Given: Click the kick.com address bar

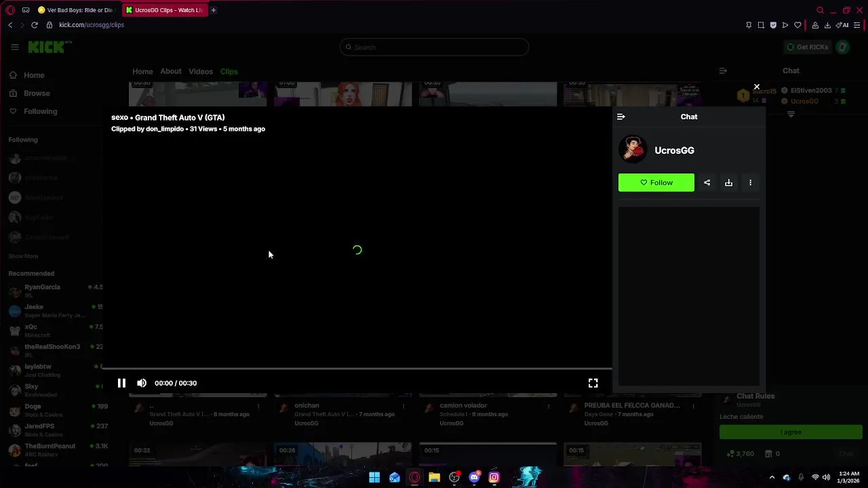Looking at the screenshot, I should click(92, 25).
